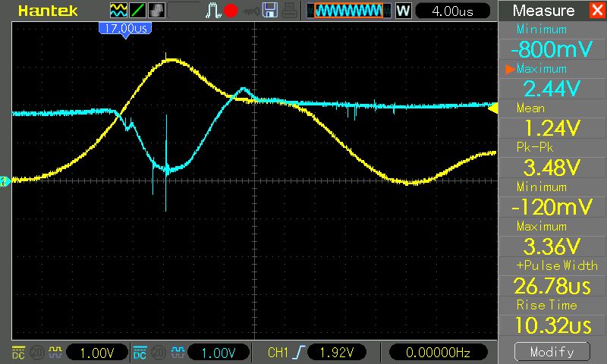The height and width of the screenshot is (364, 607).
Task: Select the waveform memory overview bar
Action: (x=348, y=11)
